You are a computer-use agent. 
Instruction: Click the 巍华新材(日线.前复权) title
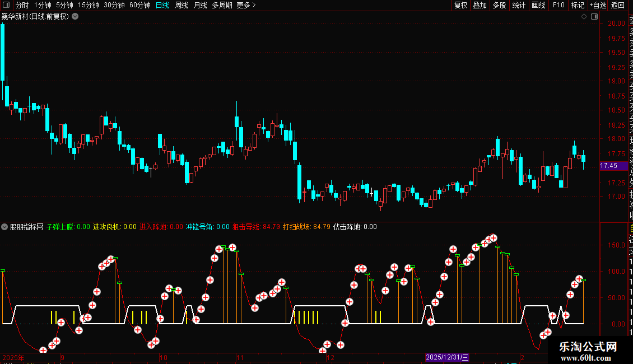tap(35, 17)
